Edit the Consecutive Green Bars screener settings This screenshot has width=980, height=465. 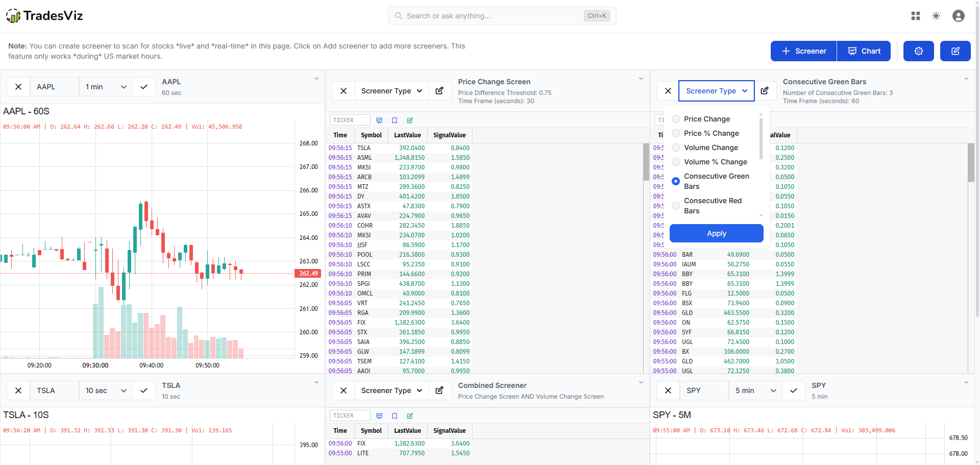pyautogui.click(x=765, y=90)
